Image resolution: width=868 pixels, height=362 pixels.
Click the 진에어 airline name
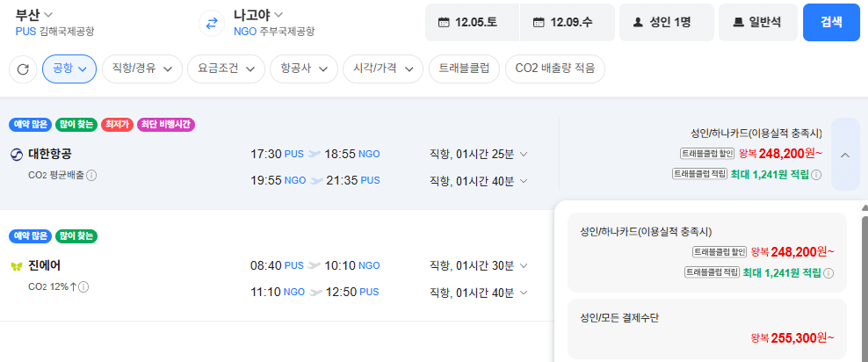click(x=44, y=265)
